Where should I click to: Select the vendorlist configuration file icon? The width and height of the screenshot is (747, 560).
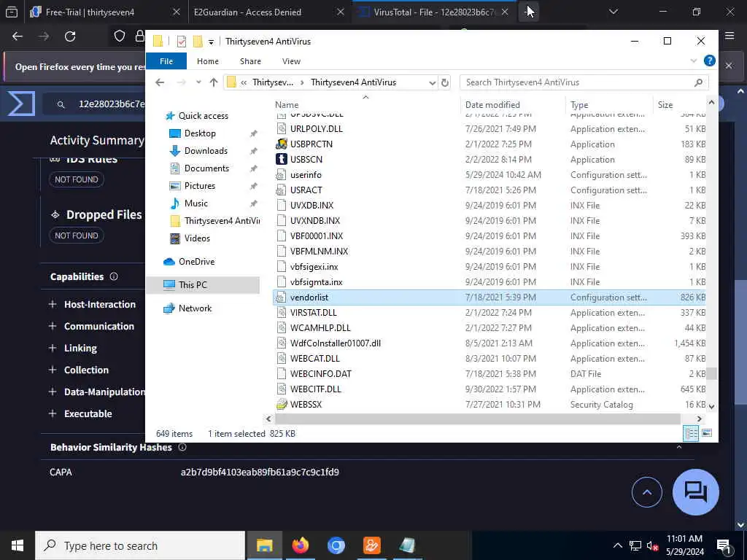coord(282,297)
